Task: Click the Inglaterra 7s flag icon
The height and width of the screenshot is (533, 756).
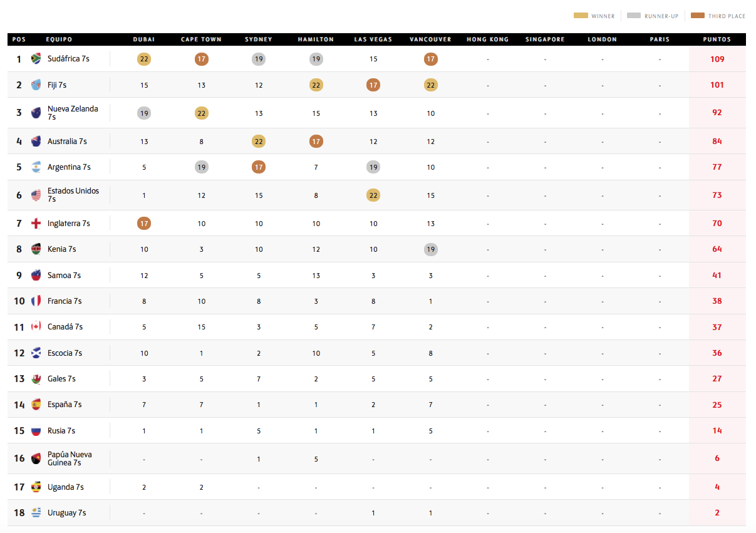Action: point(36,224)
